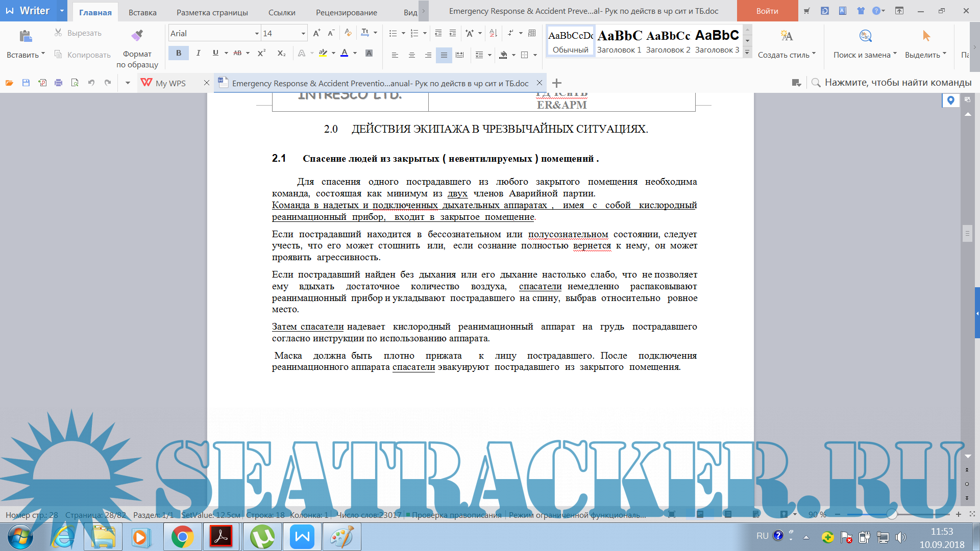Click the superscript X² icon
980x551 pixels.
(x=261, y=53)
